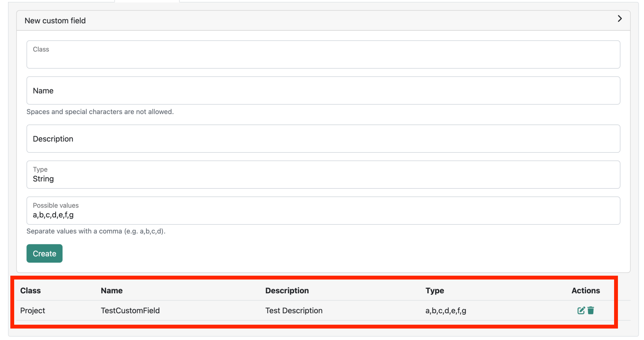Select the Type column header
This screenshot has width=644, height=340.
pos(435,291)
